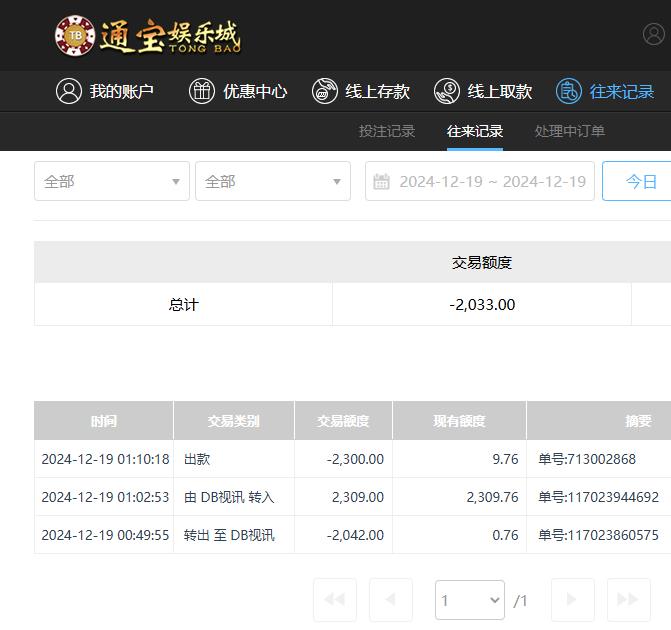This screenshot has width=671, height=630.
Task: Click the 线上取款 withdrawal icon
Action: [447, 91]
